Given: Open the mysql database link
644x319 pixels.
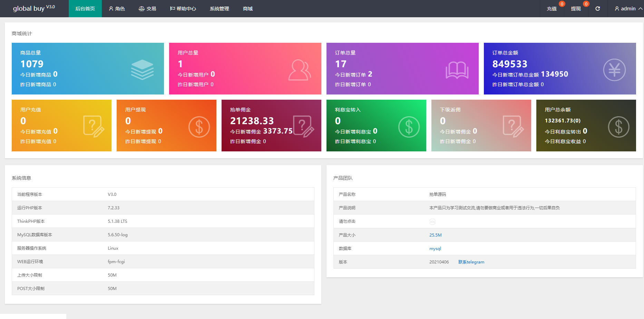Looking at the screenshot, I should (435, 248).
